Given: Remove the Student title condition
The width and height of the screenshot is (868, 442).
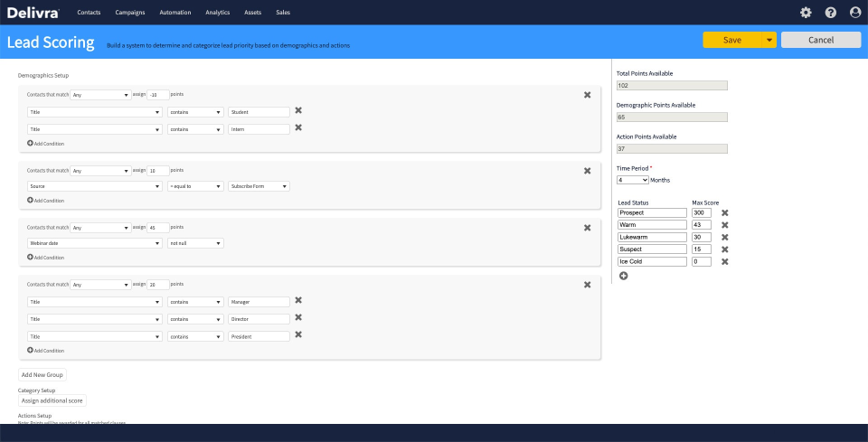Looking at the screenshot, I should click(298, 110).
